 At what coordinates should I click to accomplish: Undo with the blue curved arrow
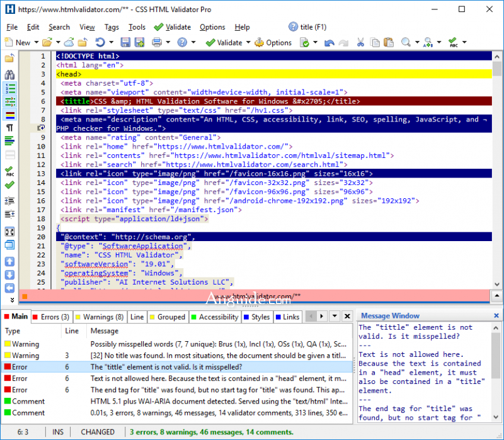[329, 43]
